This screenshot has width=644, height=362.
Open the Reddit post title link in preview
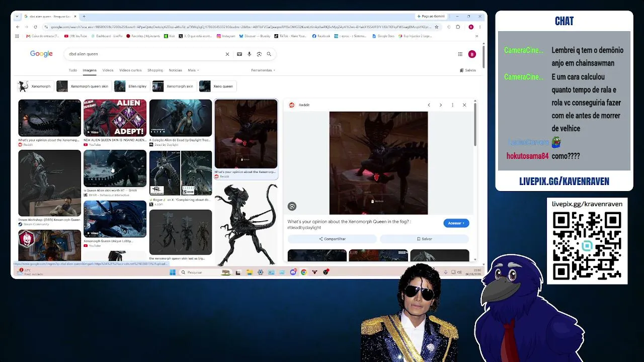[x=349, y=224]
